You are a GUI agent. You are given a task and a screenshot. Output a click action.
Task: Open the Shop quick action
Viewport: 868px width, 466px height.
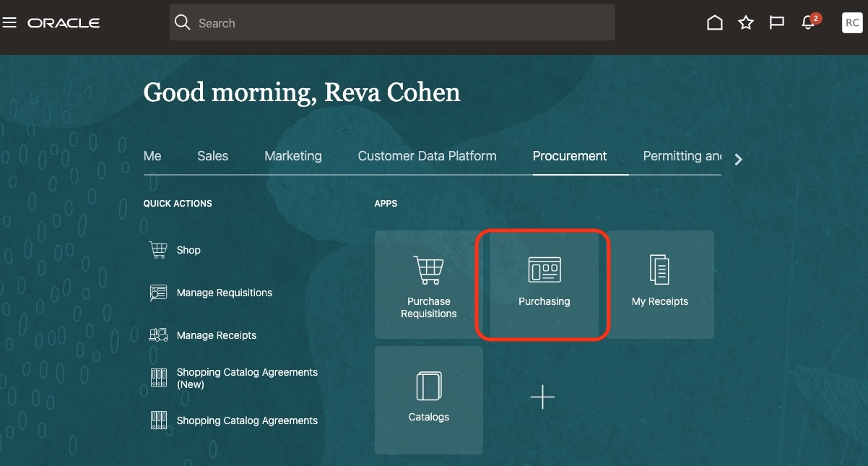click(x=188, y=250)
